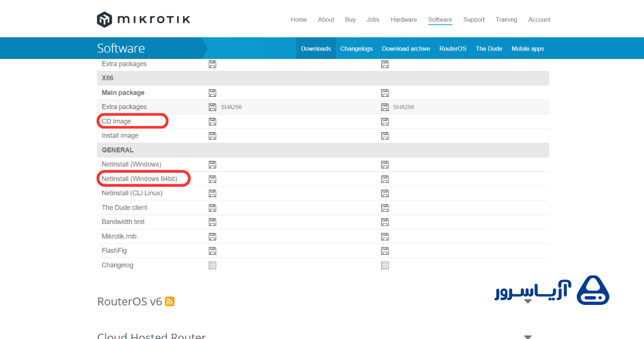The image size is (644, 339).
Task: Click left save icon beside the left SHA256 link
Action: pyautogui.click(x=213, y=107)
